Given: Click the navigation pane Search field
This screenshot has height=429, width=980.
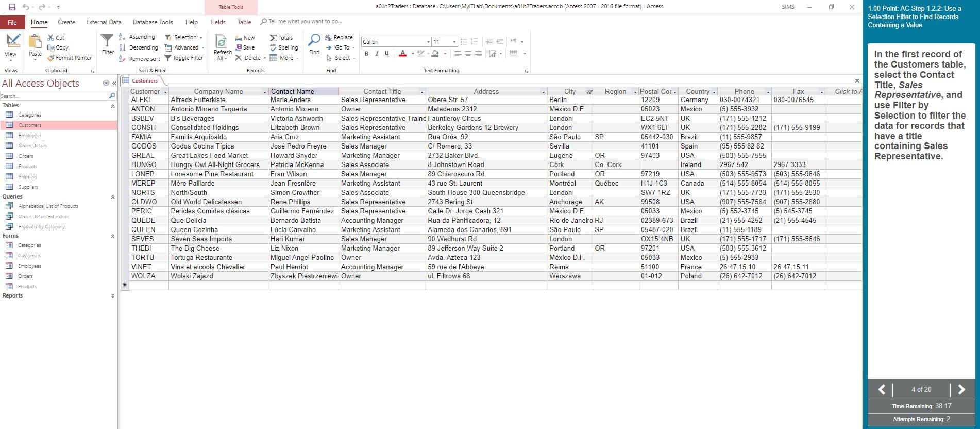Looking at the screenshot, I should pos(54,96).
